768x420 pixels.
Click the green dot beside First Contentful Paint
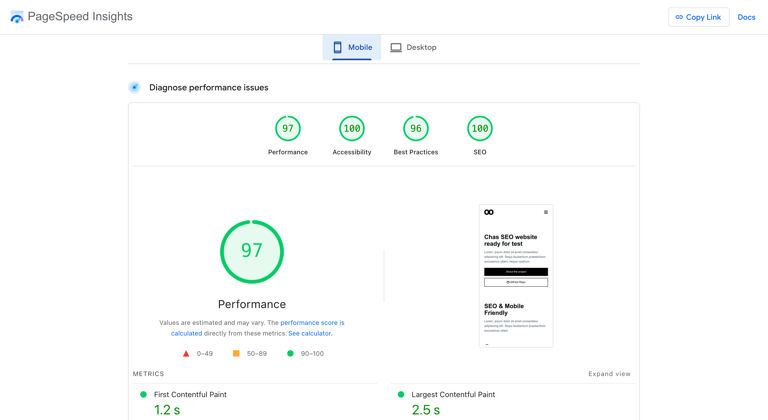pos(144,395)
